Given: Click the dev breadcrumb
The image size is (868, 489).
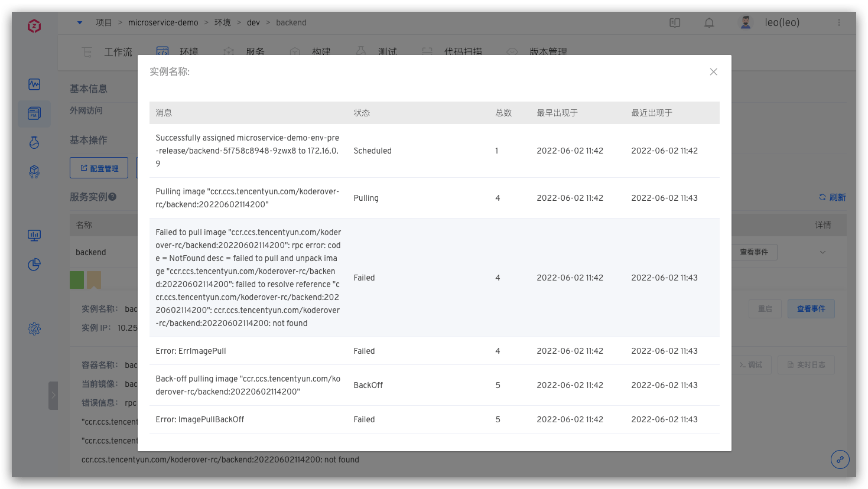Looking at the screenshot, I should 253,22.
